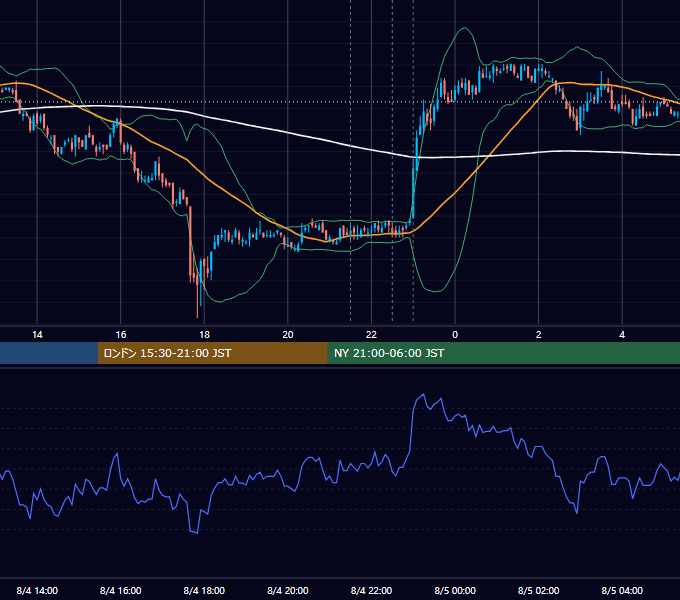Image resolution: width=680 pixels, height=600 pixels.
Task: Click the 0 hour label on price chart axis
Action: click(455, 335)
